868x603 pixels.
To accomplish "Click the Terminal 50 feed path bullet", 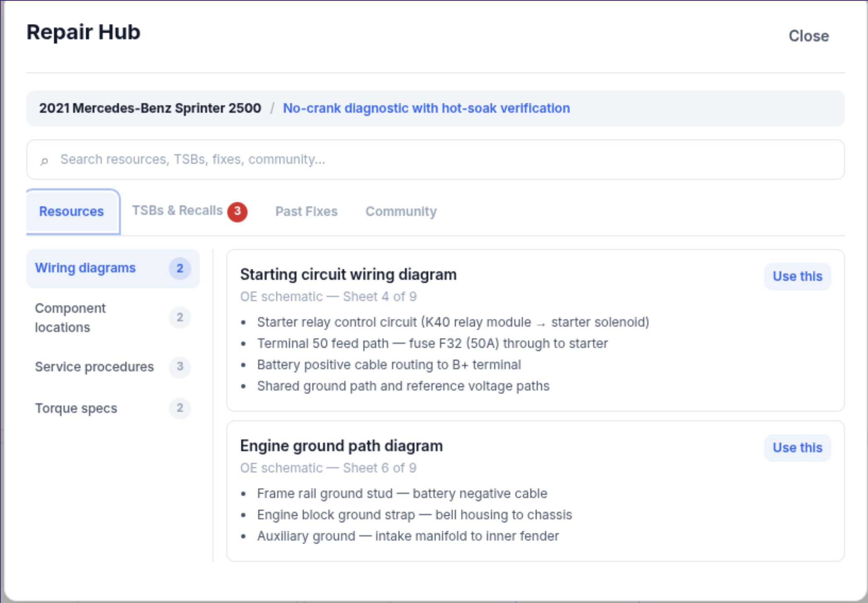I will pyautogui.click(x=432, y=343).
